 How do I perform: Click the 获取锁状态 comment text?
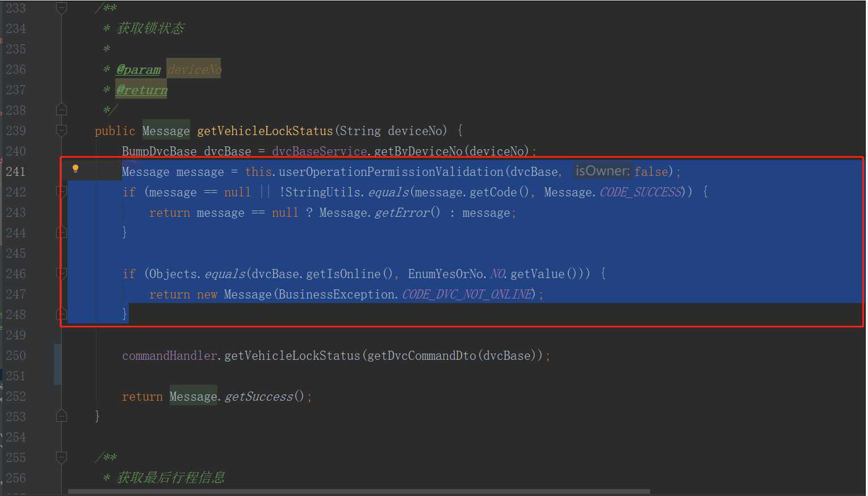tap(150, 28)
